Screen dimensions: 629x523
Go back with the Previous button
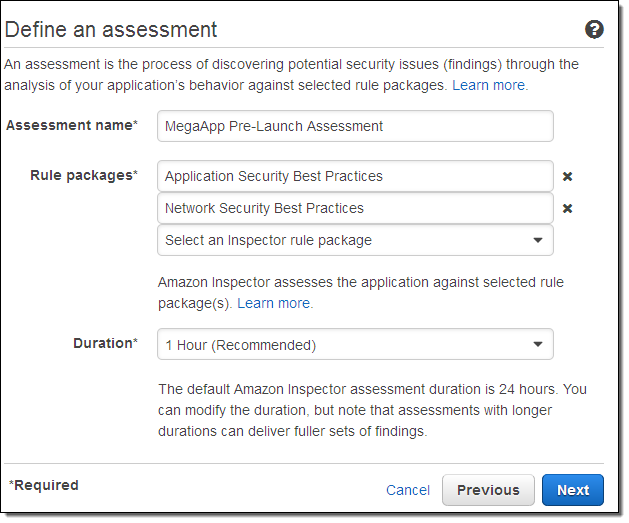click(488, 490)
